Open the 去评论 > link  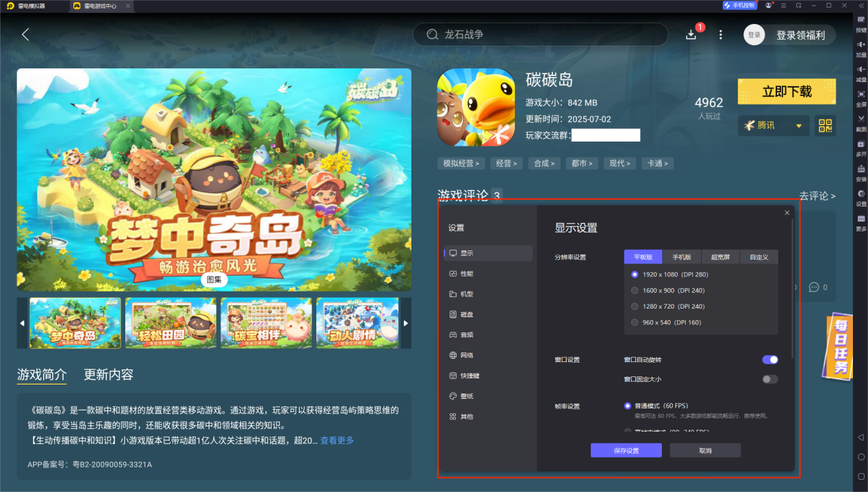coord(817,196)
